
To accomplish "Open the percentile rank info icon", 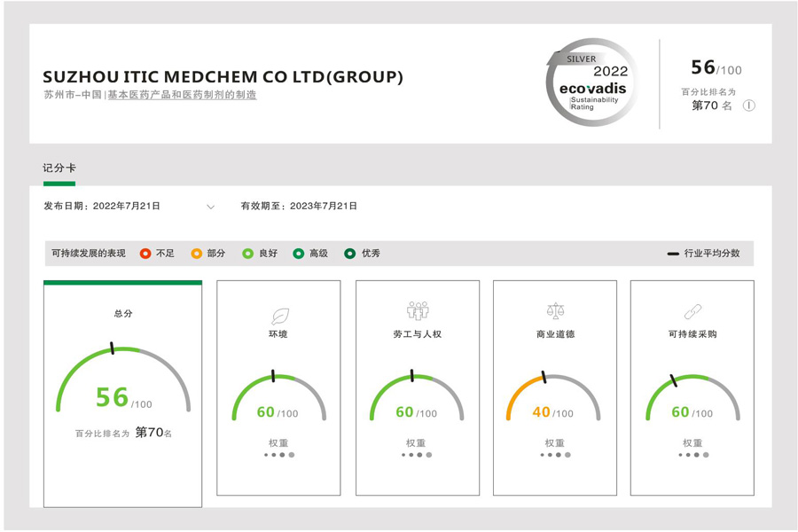I will coord(748,106).
